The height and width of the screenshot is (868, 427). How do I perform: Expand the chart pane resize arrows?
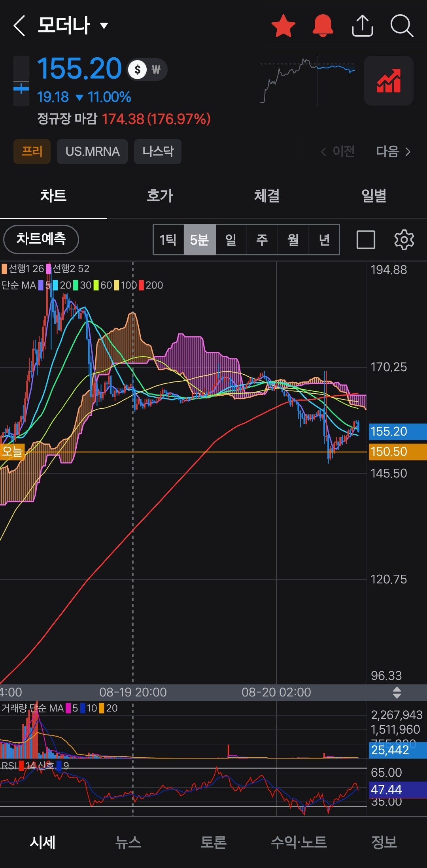397,693
